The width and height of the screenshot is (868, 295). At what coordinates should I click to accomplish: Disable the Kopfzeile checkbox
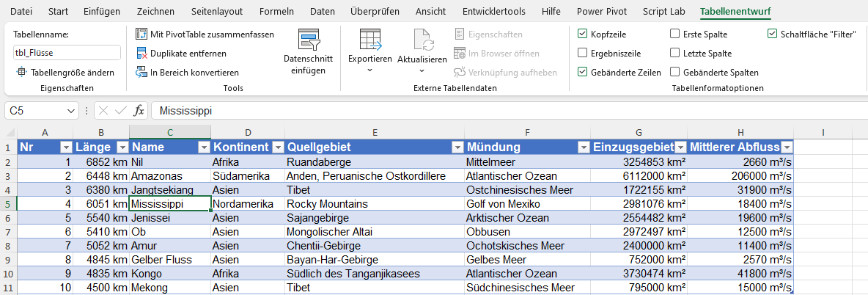[x=582, y=34]
